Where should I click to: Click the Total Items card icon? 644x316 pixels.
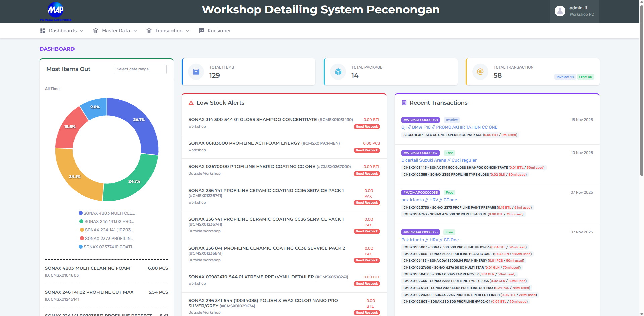click(x=196, y=71)
